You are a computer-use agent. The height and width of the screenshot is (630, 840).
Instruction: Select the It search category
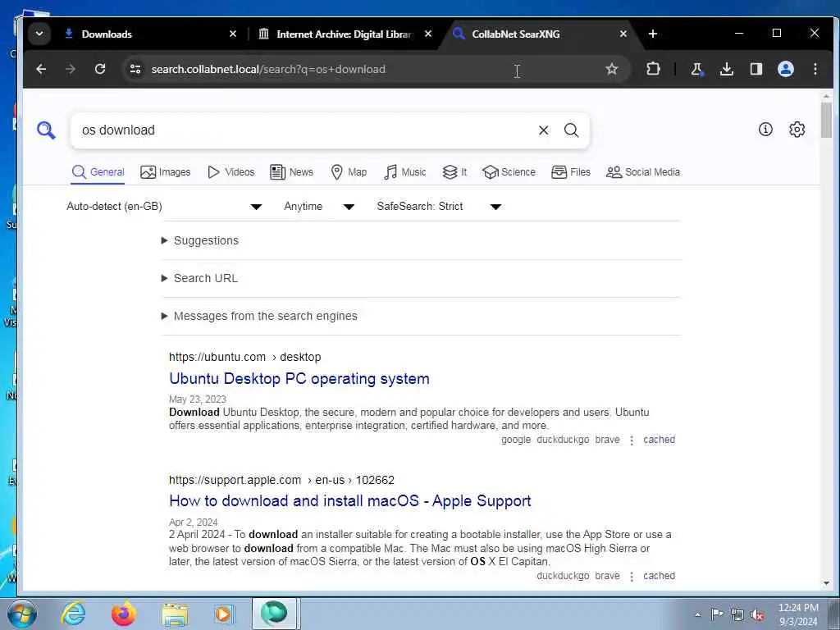pyautogui.click(x=454, y=172)
